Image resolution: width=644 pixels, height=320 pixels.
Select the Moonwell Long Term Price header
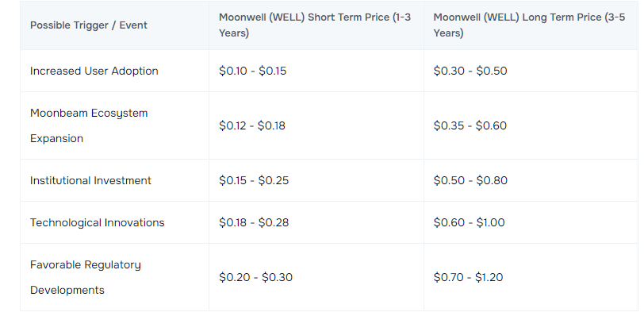(530, 25)
